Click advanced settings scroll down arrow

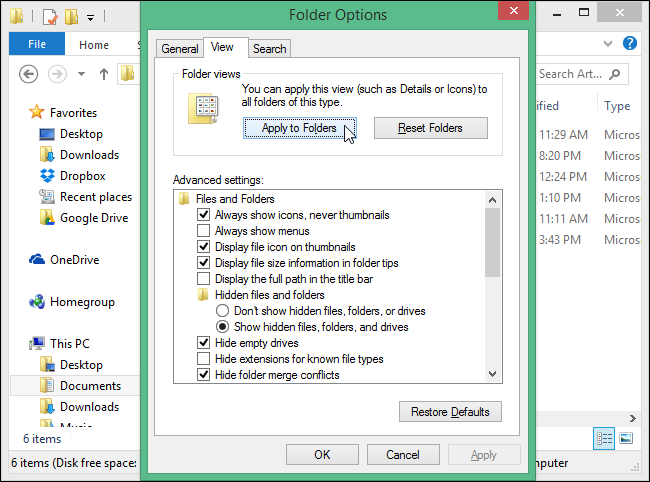click(x=492, y=374)
